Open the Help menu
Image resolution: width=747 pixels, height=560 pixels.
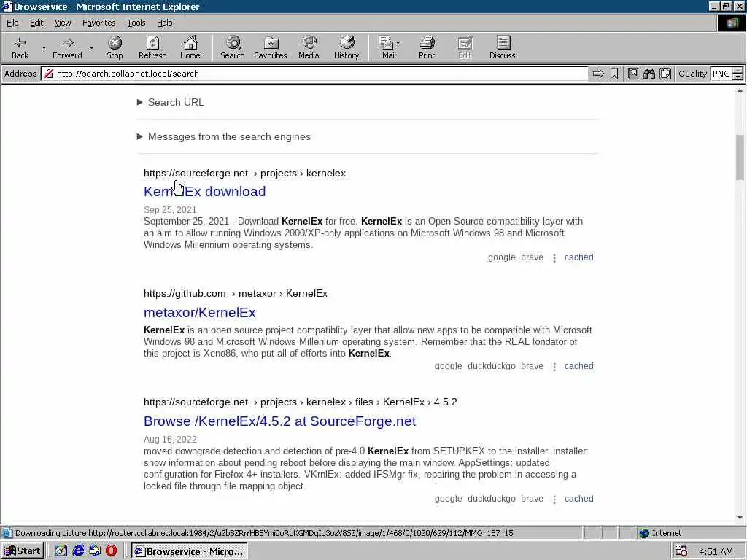[x=164, y=23]
